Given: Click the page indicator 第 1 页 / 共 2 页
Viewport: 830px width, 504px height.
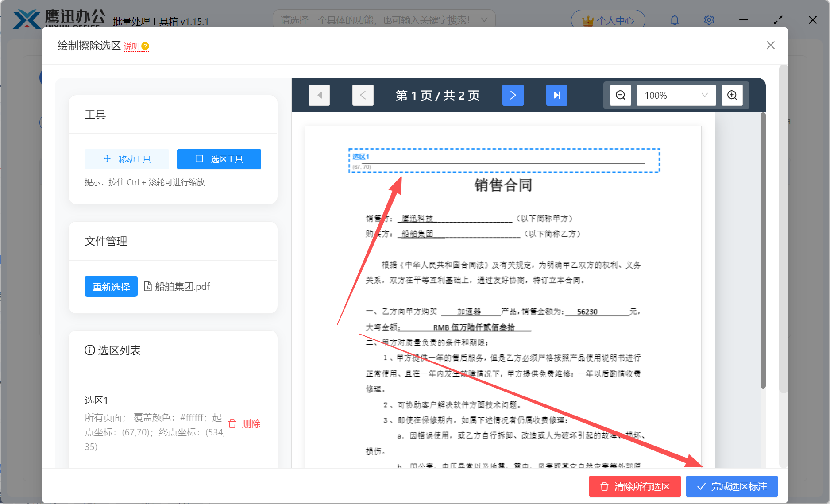Looking at the screenshot, I should click(438, 96).
